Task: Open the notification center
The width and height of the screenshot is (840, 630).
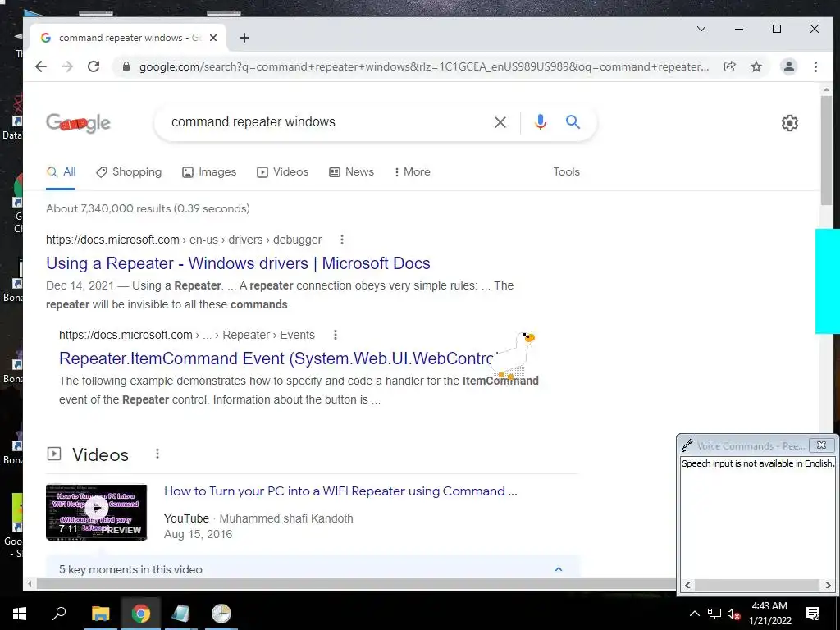Action: pos(813,614)
